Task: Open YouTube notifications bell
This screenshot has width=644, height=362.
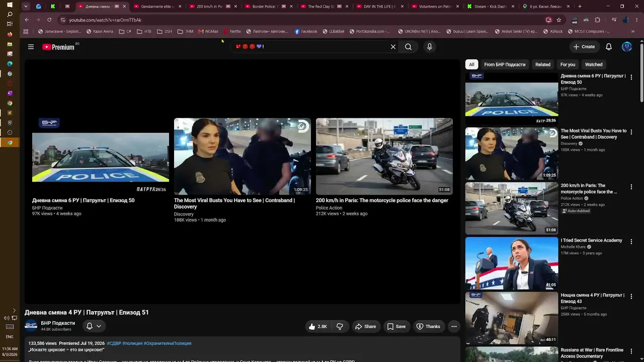Action: (x=609, y=47)
